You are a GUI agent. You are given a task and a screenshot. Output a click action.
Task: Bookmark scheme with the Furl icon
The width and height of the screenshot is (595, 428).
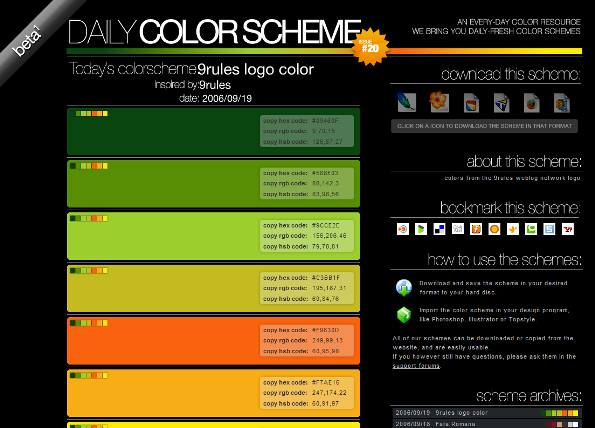pos(476,229)
